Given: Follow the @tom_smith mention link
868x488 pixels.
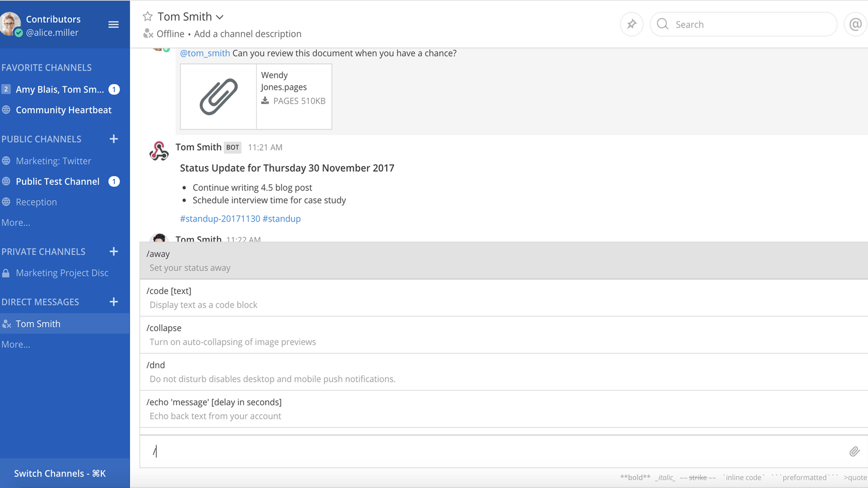Looking at the screenshot, I should coord(205,53).
